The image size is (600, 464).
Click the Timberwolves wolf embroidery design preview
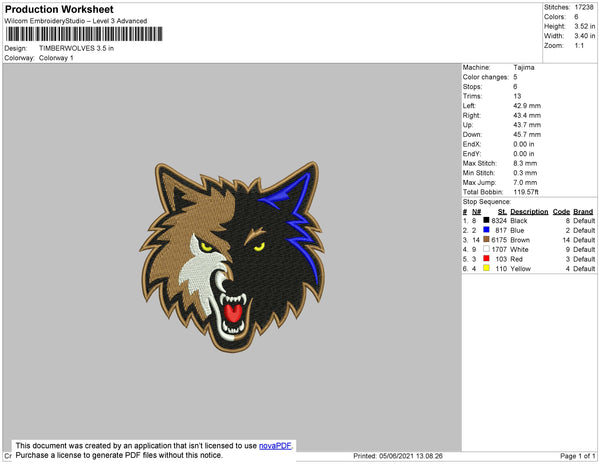tap(232, 256)
